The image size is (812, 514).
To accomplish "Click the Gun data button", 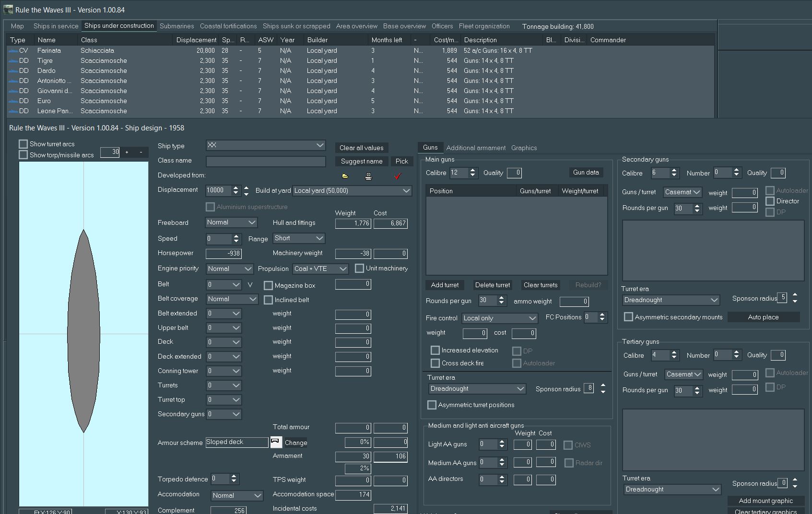I will [x=586, y=172].
